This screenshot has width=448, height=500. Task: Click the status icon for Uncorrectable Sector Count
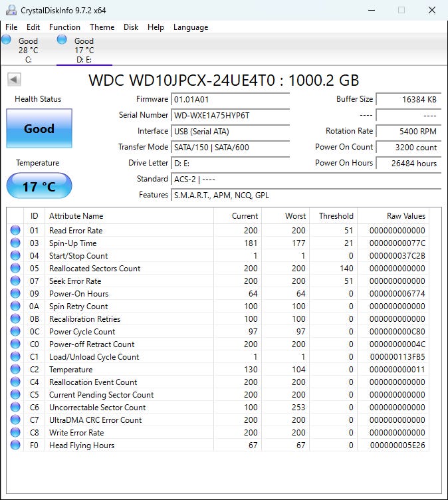click(x=15, y=408)
